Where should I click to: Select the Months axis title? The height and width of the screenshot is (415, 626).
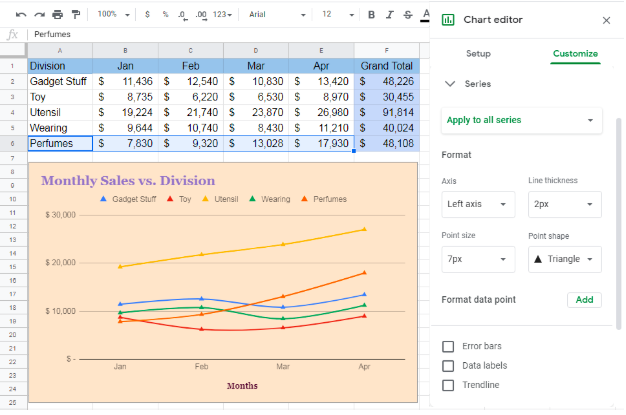[242, 386]
